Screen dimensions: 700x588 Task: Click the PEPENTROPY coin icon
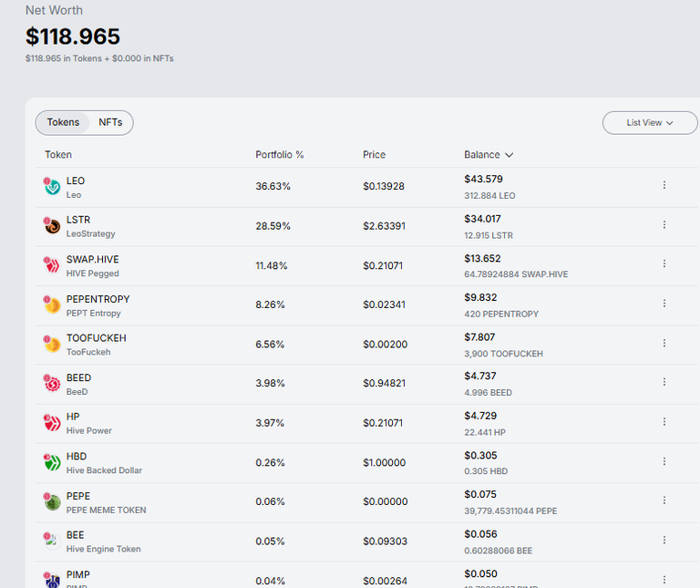pos(52,304)
